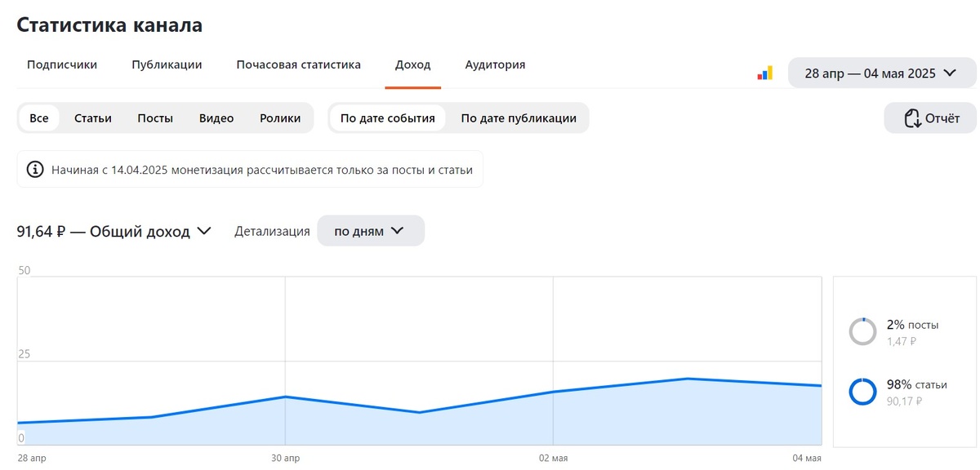This screenshot has width=980, height=470.
Task: Click the 30 апр axis date label
Action: [286, 459]
